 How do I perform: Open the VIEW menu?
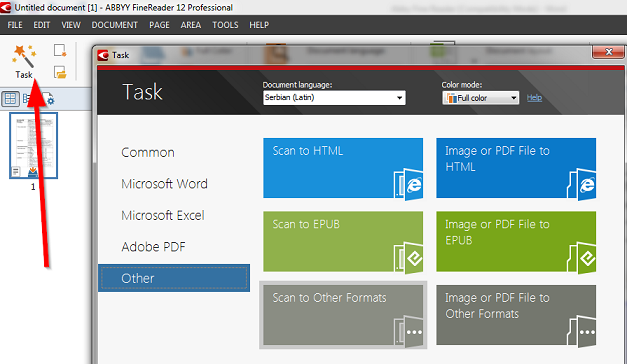click(71, 25)
